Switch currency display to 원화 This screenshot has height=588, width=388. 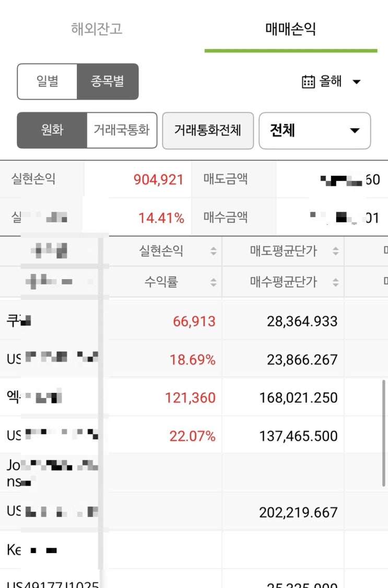click(52, 130)
